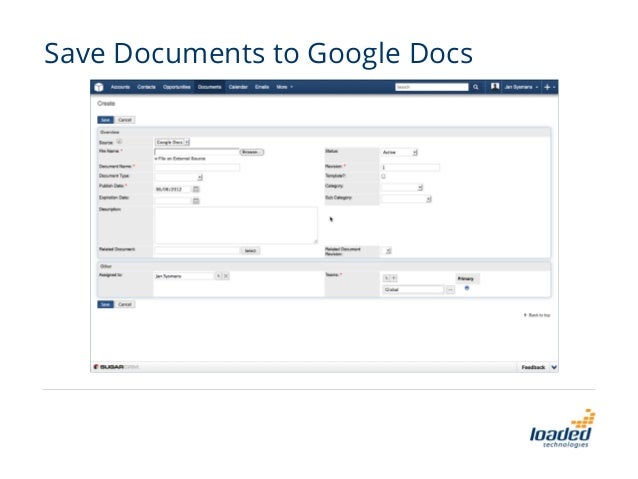The width and height of the screenshot is (638, 479).
Task: Open the Document Type dropdown
Action: point(179,177)
